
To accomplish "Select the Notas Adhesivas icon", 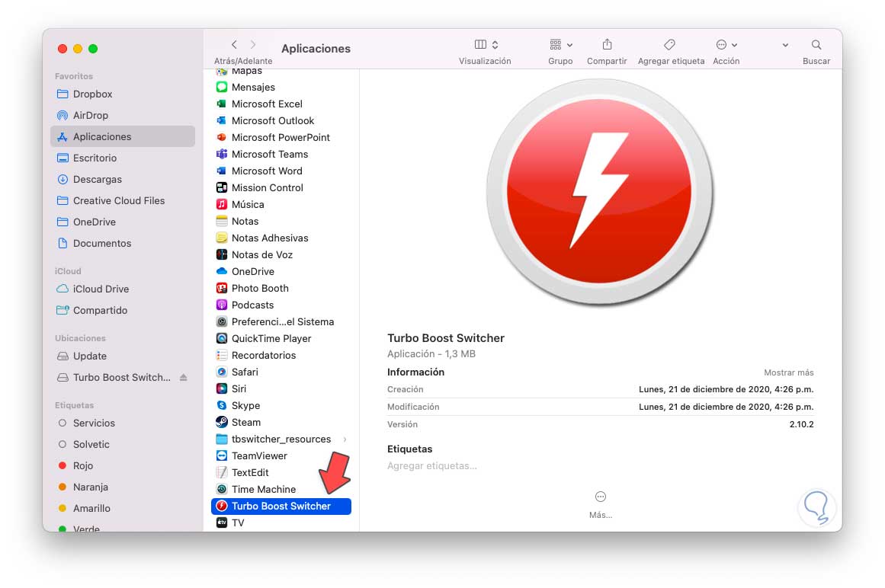I will [222, 238].
